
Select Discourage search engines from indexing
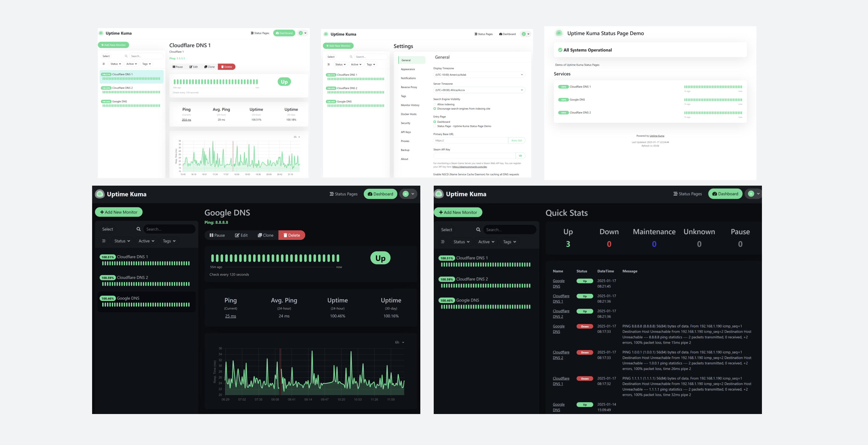435,109
